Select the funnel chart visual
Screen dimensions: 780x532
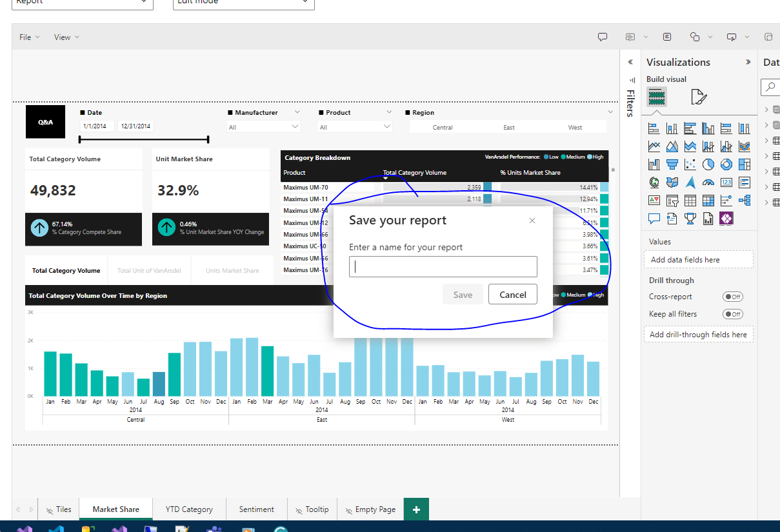pyautogui.click(x=672, y=164)
